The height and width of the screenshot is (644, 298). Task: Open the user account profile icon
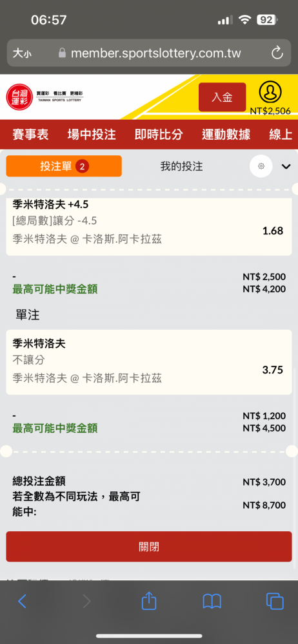[x=270, y=92]
